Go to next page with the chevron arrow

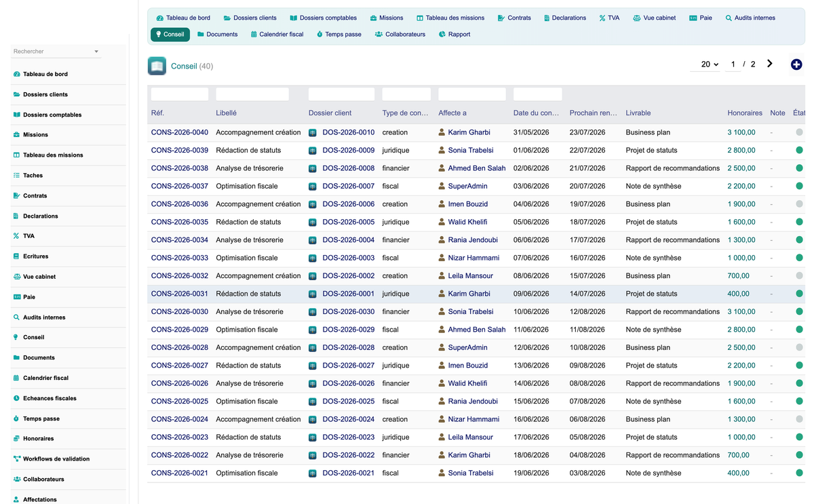[x=770, y=64]
